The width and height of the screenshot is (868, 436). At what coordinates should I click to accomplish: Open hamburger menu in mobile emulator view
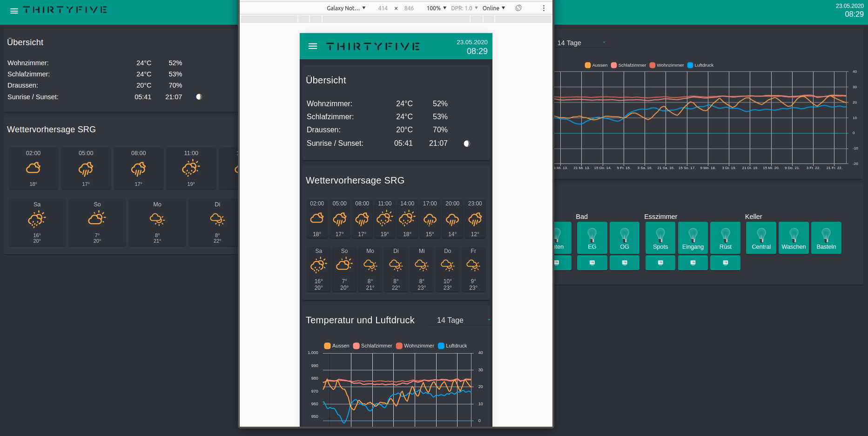pyautogui.click(x=313, y=46)
